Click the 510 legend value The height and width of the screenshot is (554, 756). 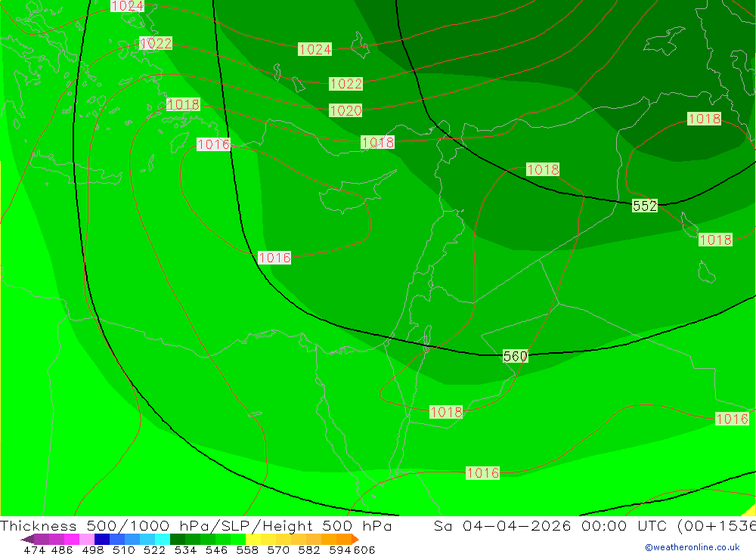tap(123, 550)
